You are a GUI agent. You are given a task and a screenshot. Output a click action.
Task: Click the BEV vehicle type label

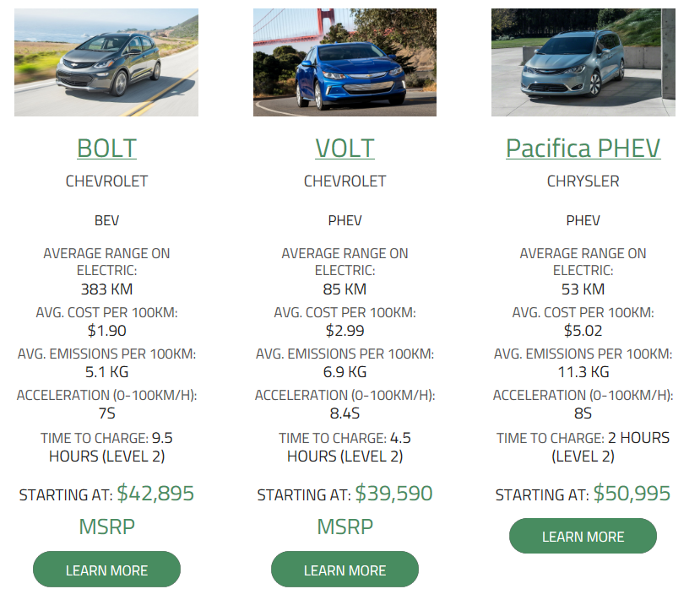(x=106, y=220)
